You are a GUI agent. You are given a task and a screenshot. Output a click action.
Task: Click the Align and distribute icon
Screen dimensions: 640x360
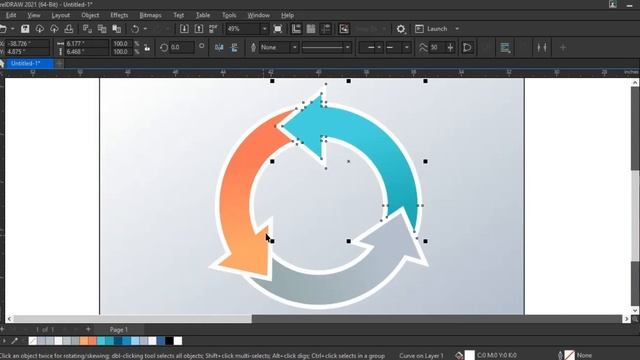coord(542,48)
